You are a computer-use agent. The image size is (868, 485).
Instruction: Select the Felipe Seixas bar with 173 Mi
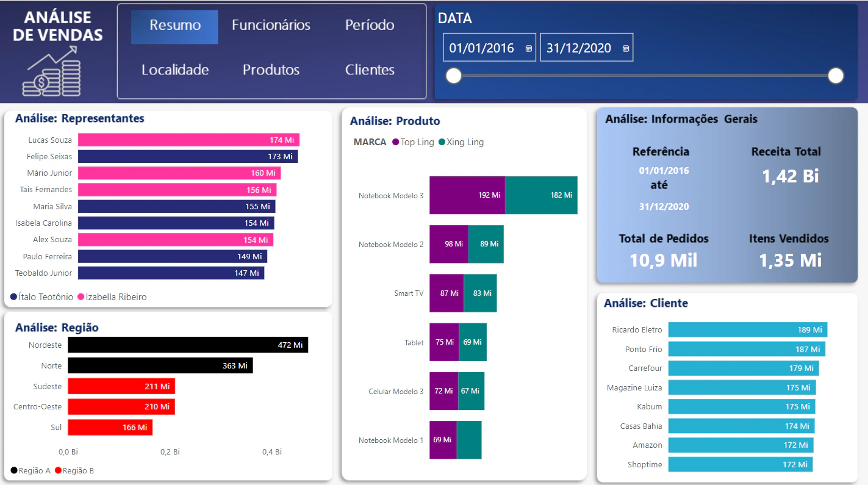pyautogui.click(x=188, y=157)
